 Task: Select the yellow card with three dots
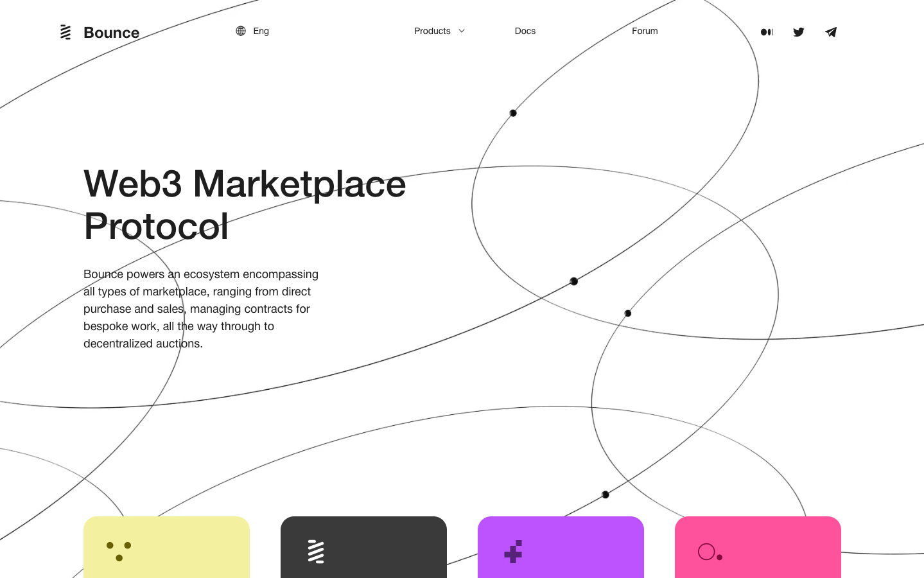click(166, 547)
